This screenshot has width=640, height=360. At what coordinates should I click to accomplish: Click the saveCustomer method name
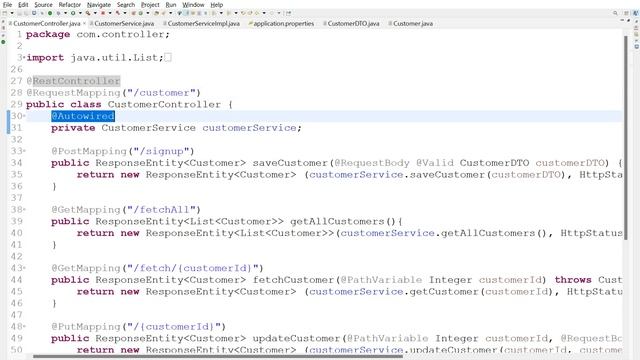[290, 163]
